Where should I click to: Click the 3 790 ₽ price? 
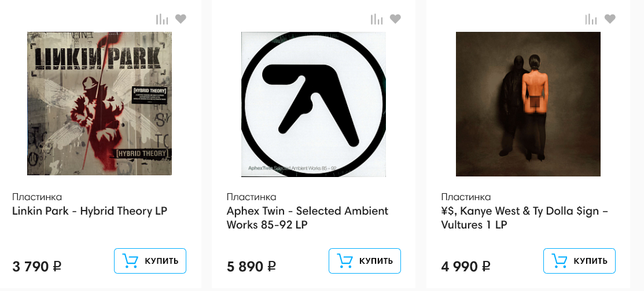point(37,267)
